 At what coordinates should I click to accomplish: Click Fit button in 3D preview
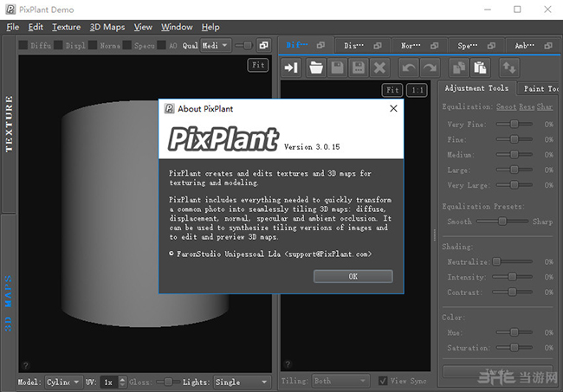(x=258, y=65)
